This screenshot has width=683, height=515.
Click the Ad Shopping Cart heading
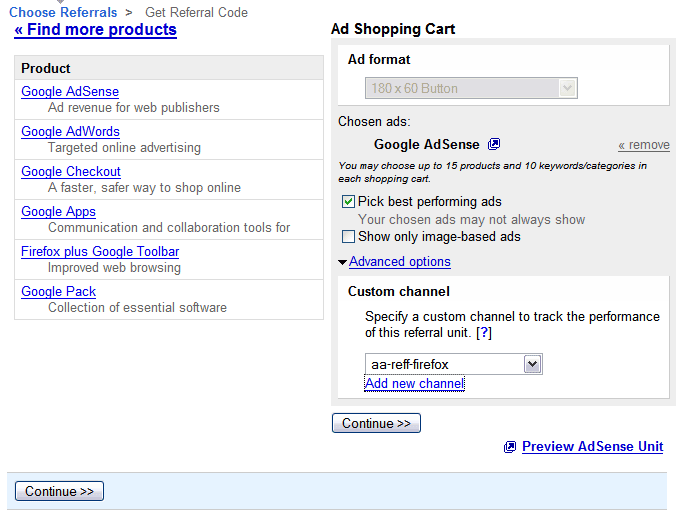pyautogui.click(x=393, y=29)
